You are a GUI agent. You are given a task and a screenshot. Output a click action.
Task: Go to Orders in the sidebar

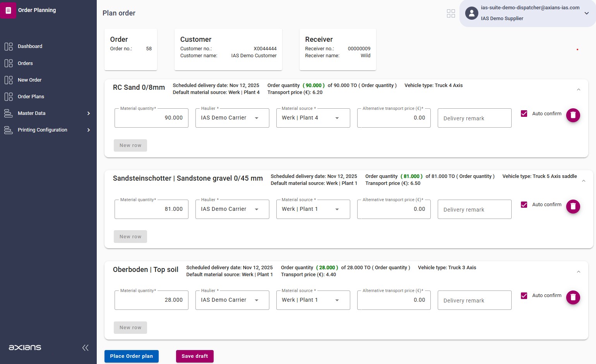(x=25, y=63)
